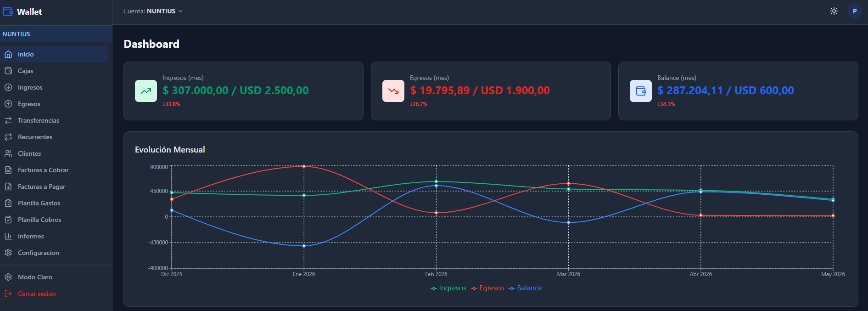
Task: Switch to Modo Claro
Action: [x=54, y=277]
